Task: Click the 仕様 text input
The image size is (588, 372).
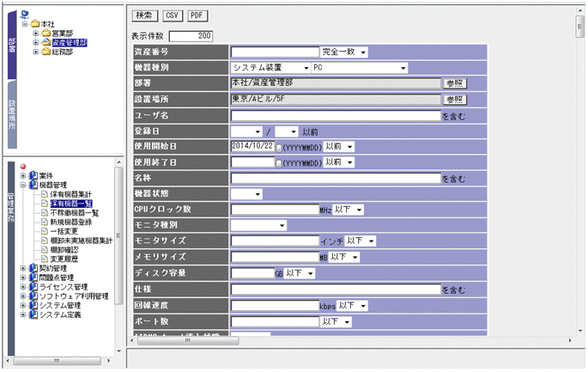Action: pyautogui.click(x=336, y=290)
